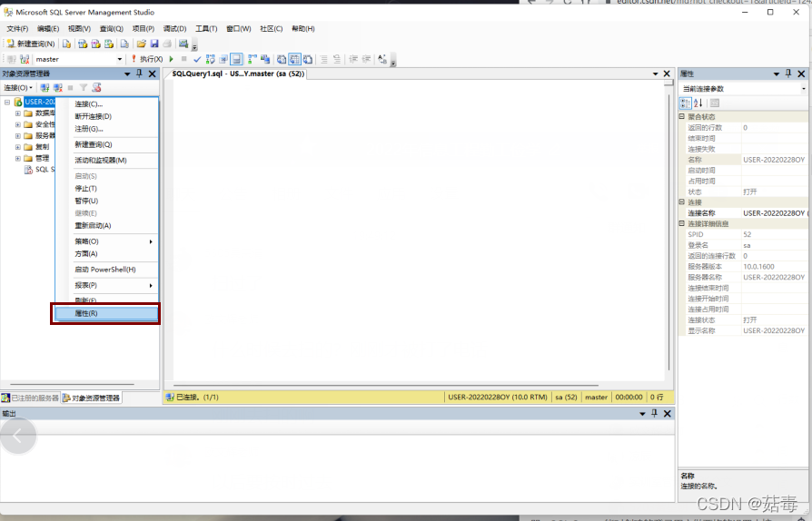Collapse the 聚合状态 property group

[x=682, y=116]
